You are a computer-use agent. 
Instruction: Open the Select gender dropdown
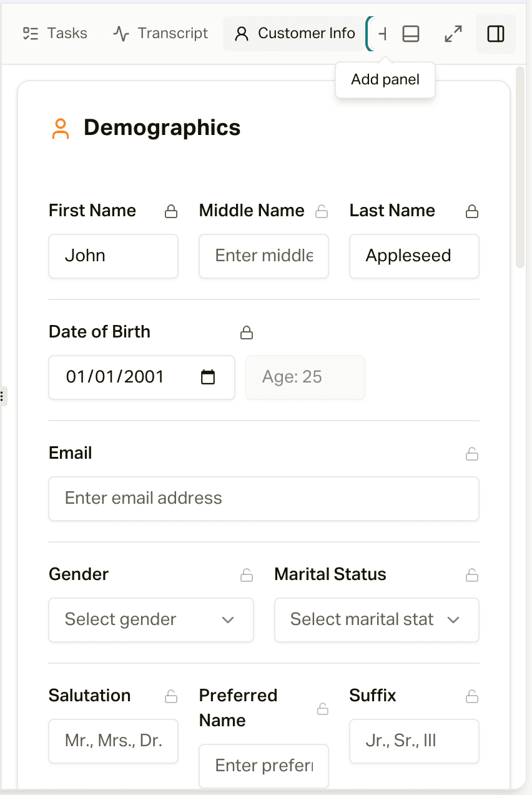[x=151, y=620]
